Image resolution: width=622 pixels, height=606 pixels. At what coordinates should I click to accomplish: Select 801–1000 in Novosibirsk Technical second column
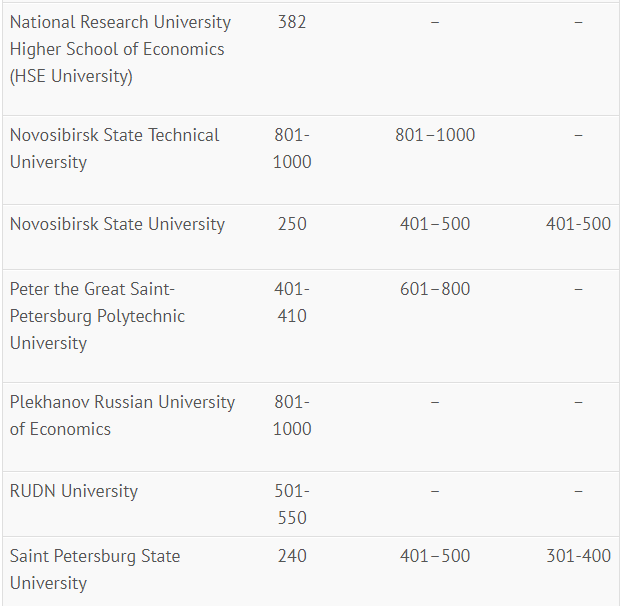tap(435, 135)
